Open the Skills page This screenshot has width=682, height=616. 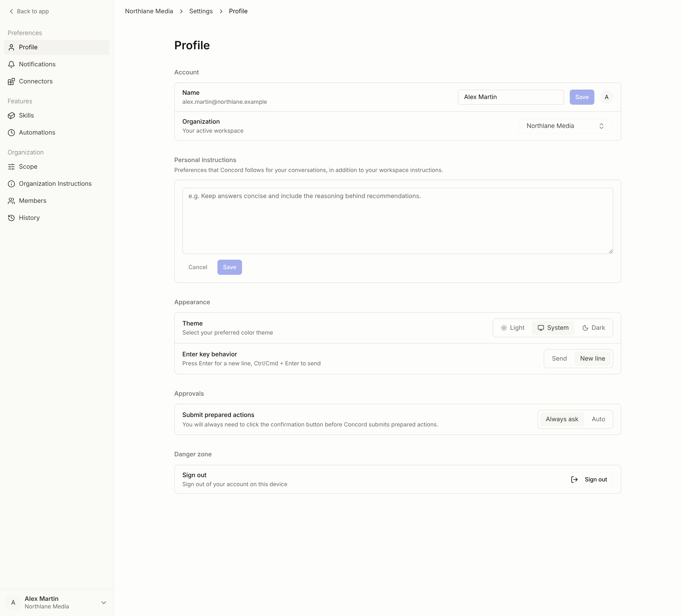(x=57, y=116)
